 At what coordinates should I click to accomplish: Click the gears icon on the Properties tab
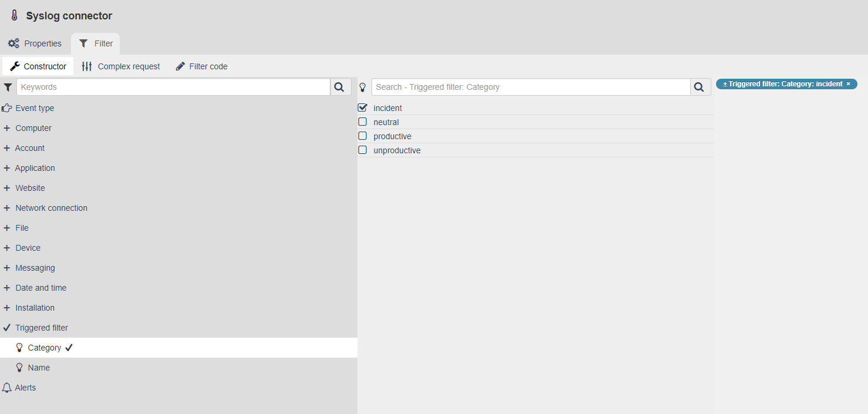[x=13, y=43]
